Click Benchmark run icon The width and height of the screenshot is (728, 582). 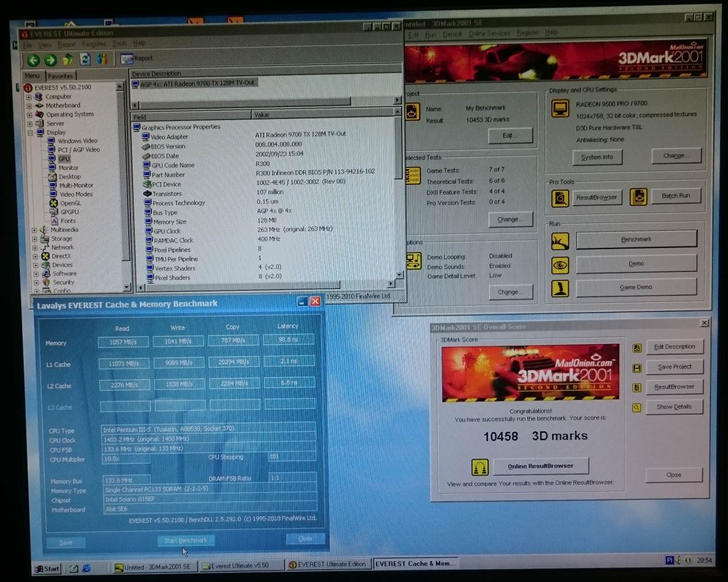pos(560,241)
